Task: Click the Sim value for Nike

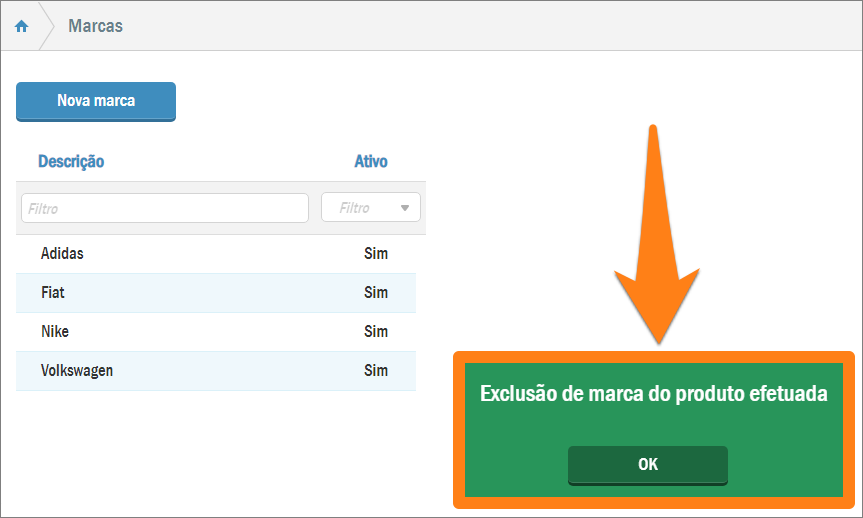Action: point(376,331)
